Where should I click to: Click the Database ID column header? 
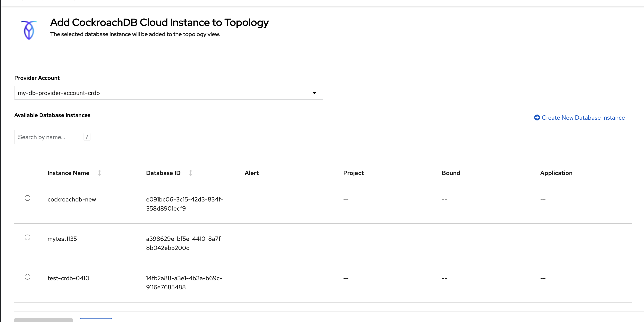coord(163,173)
